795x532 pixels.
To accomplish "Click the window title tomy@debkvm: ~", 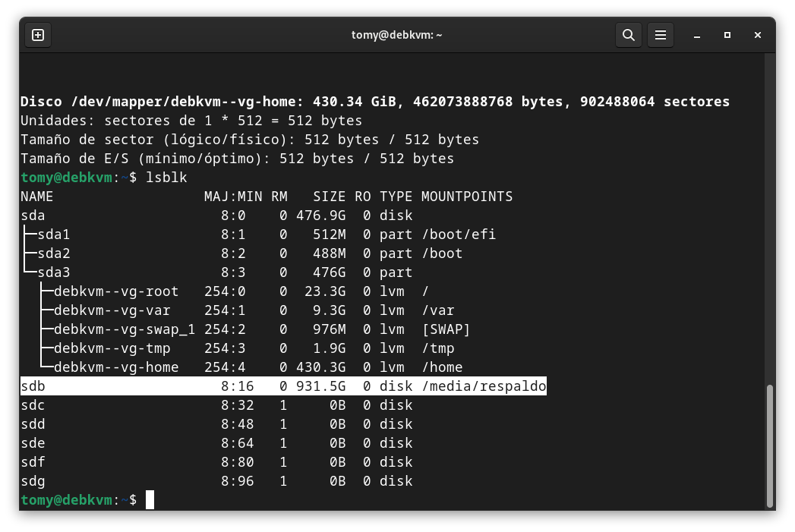I will click(396, 35).
